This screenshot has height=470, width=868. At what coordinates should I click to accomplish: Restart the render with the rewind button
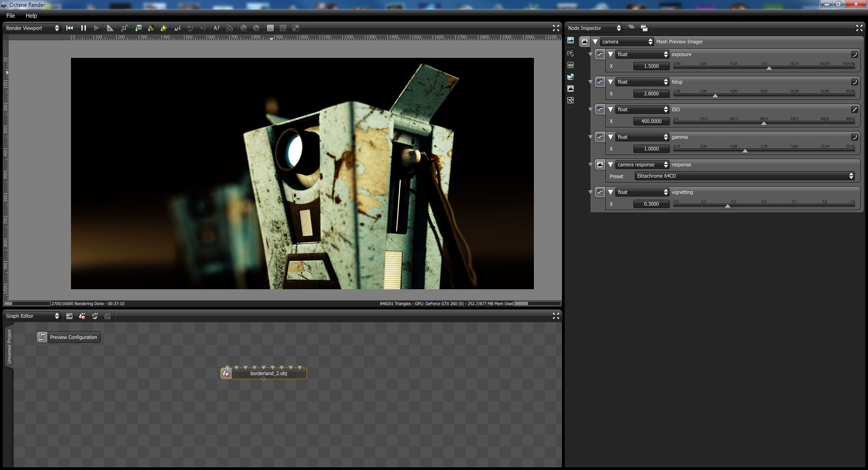[70, 28]
